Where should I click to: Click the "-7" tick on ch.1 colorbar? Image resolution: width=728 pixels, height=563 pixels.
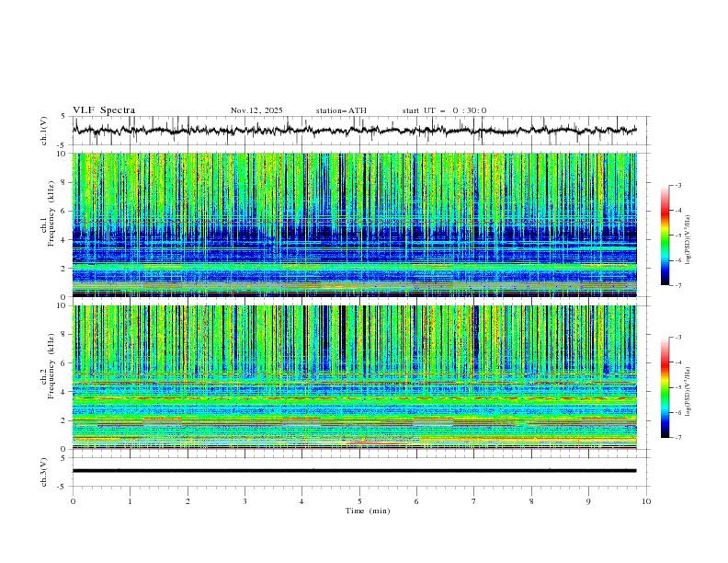point(677,285)
